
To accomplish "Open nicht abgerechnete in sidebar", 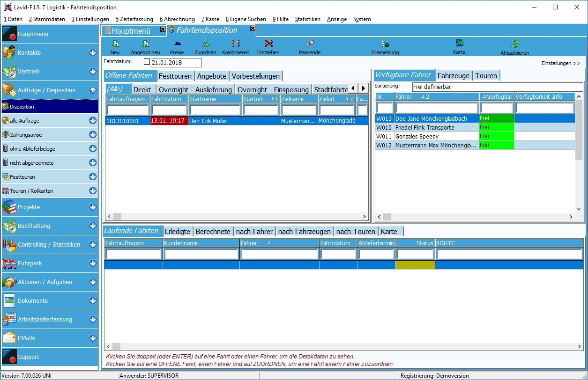I will coord(50,163).
